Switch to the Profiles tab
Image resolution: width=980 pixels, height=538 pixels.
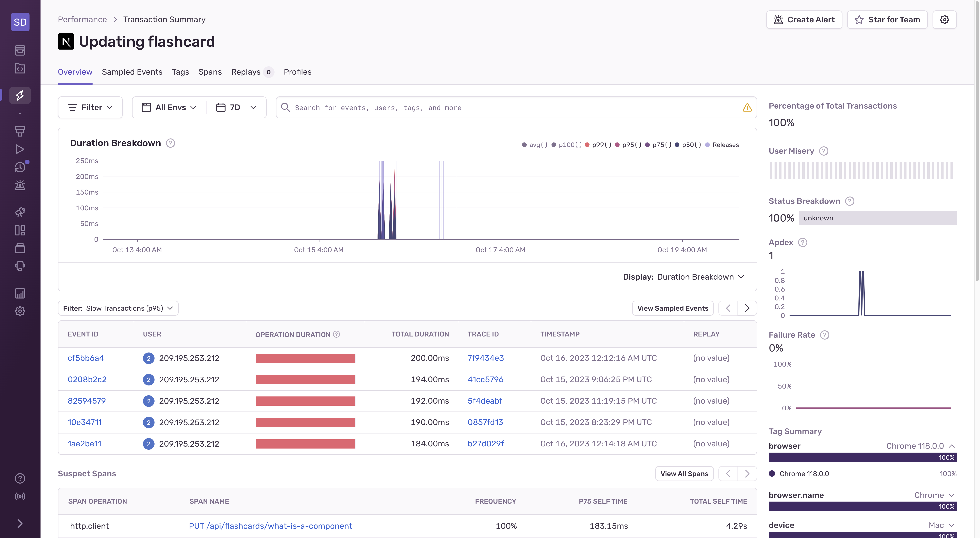click(297, 72)
